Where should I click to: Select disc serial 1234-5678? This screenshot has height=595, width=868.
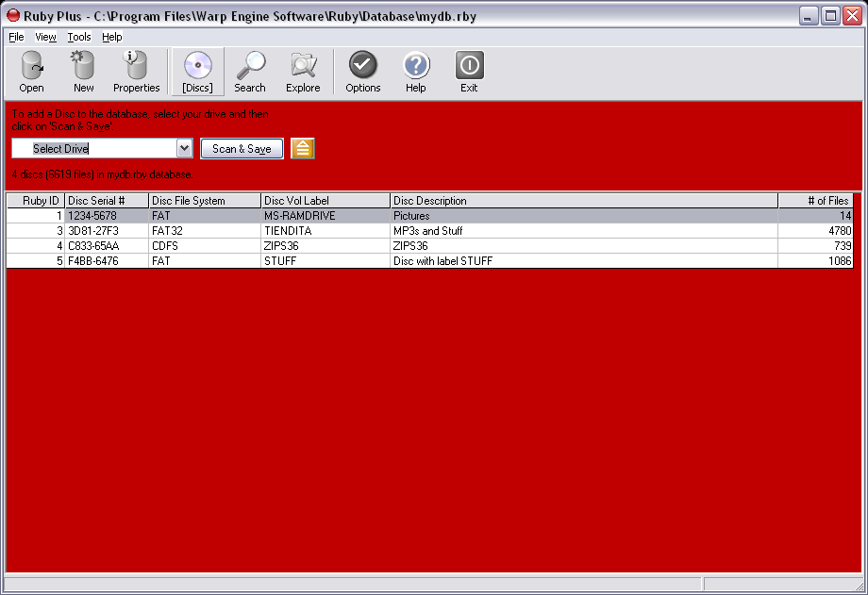107,216
